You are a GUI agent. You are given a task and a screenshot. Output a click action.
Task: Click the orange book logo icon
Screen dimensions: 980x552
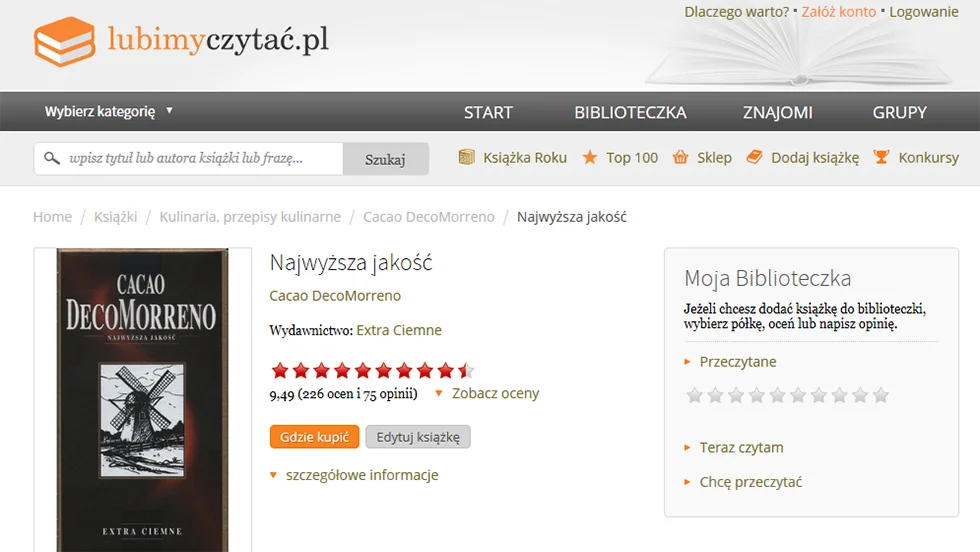[x=64, y=41]
